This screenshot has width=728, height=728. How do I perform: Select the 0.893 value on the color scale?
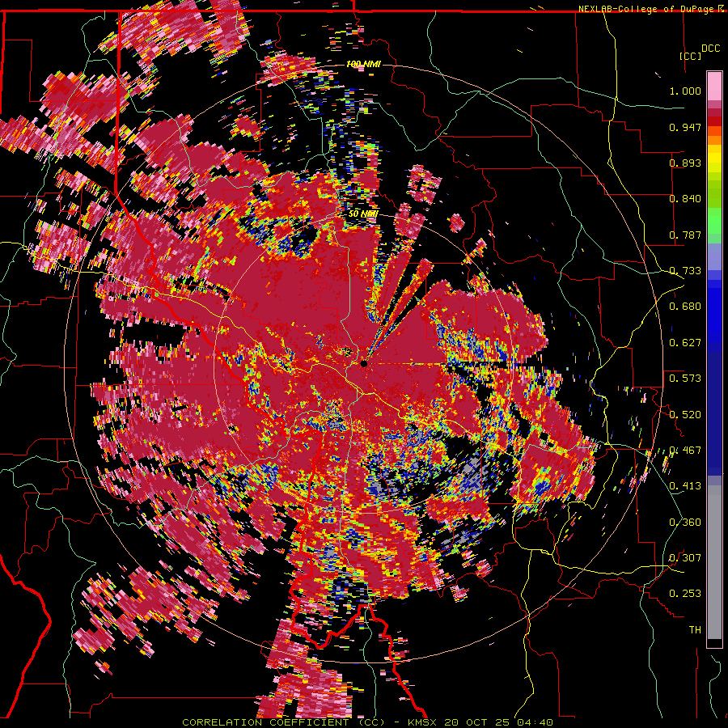point(685,163)
